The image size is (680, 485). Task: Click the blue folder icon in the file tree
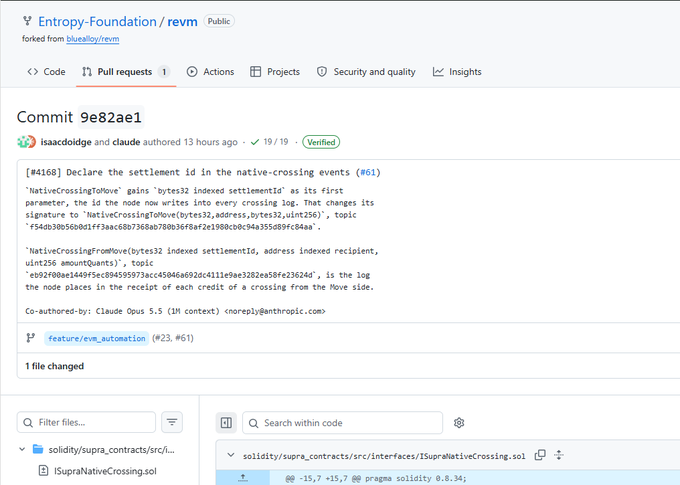pyautogui.click(x=38, y=449)
